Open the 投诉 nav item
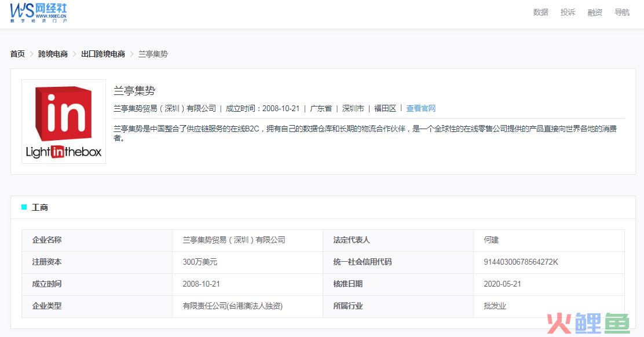Screen dimensions: 644x337 pyautogui.click(x=568, y=12)
